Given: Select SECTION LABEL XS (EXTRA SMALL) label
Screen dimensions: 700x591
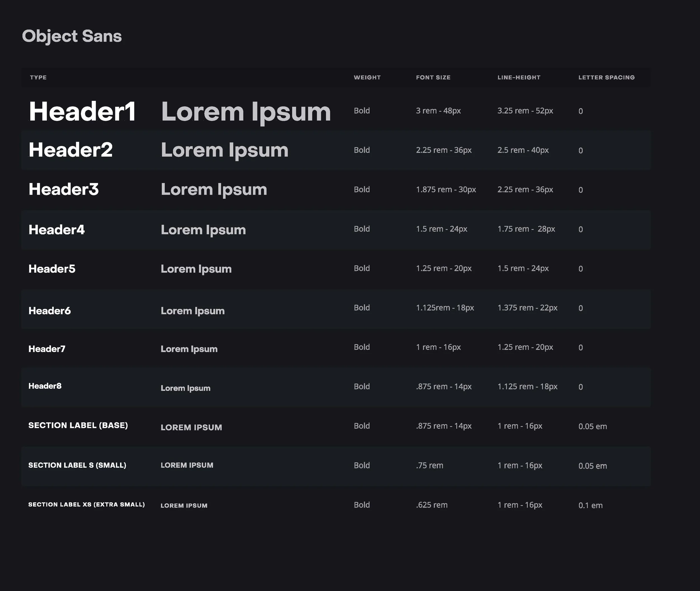Looking at the screenshot, I should (86, 504).
